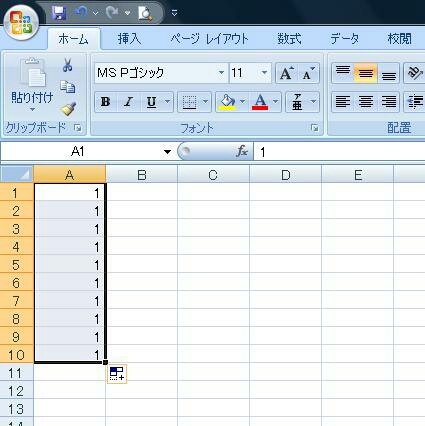Select column E header
This screenshot has height=426, width=425.
coord(358,175)
